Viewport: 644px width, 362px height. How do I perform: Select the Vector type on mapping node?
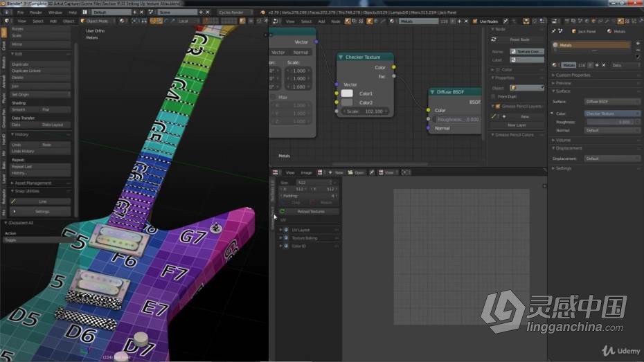tap(278, 53)
